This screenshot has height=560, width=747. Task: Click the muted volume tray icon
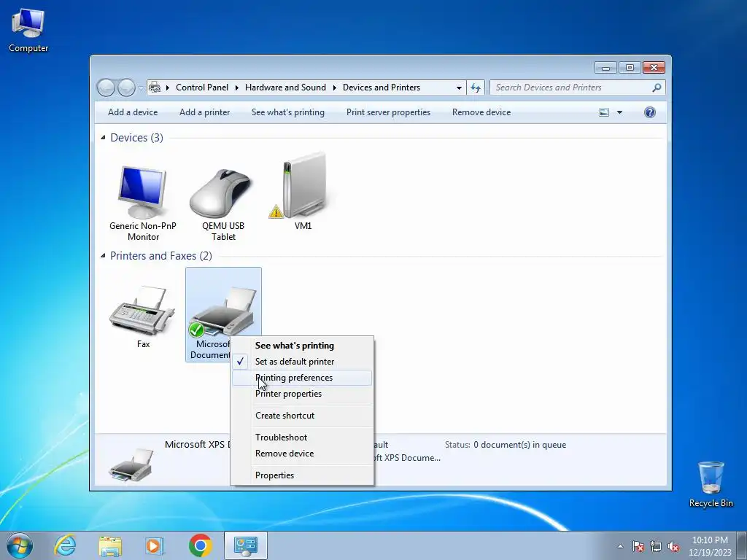pos(673,546)
